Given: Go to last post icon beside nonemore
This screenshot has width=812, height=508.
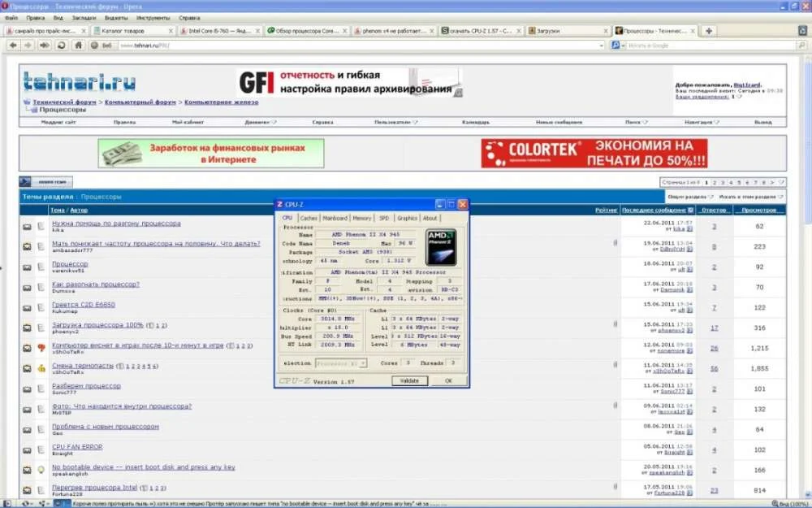Looking at the screenshot, I should (x=689, y=351).
